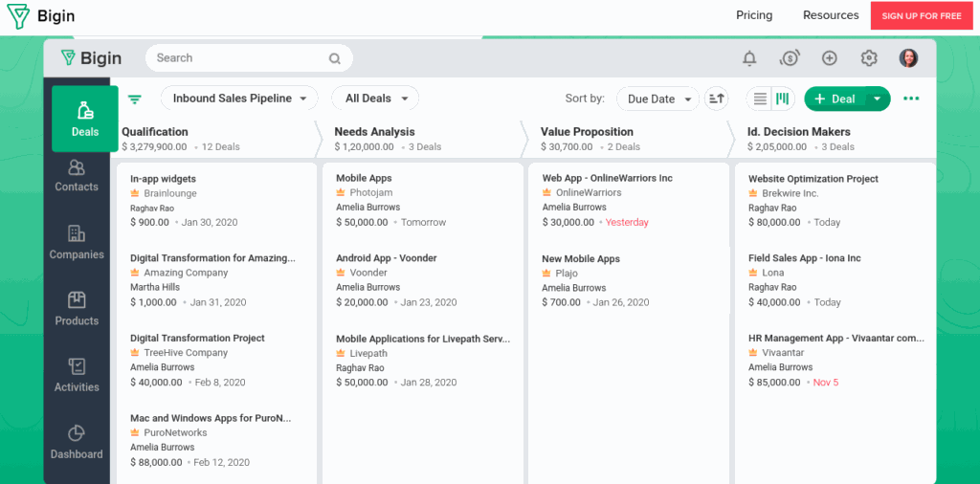Open the Activities module in the sidebar
980x484 pixels.
[x=77, y=375]
